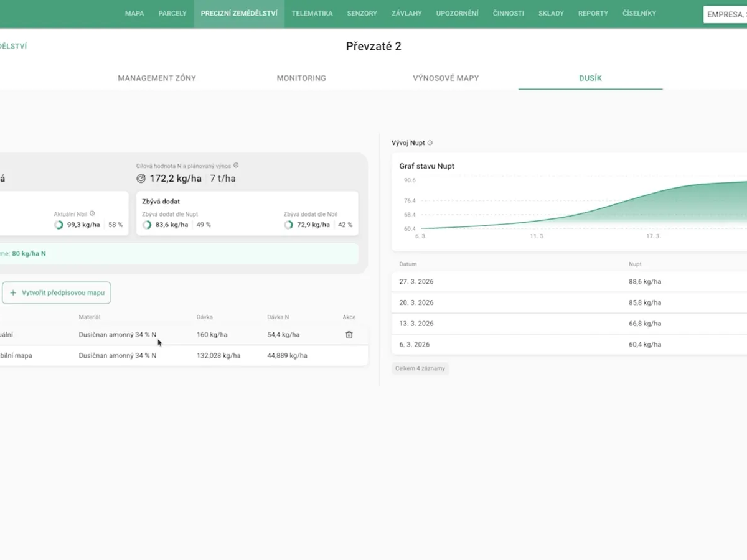747x560 pixels.
Task: Click info icon beside Aktuální Nbil
Action: point(93,213)
